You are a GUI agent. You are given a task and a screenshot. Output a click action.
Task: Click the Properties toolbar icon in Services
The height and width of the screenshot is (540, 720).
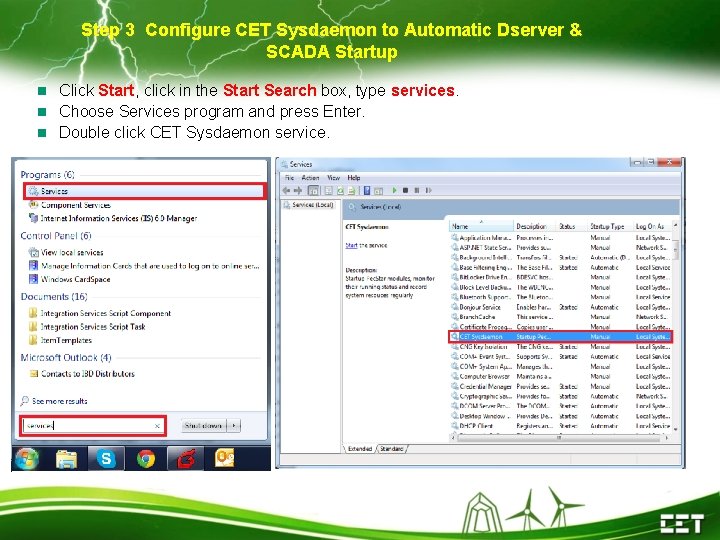click(x=329, y=190)
